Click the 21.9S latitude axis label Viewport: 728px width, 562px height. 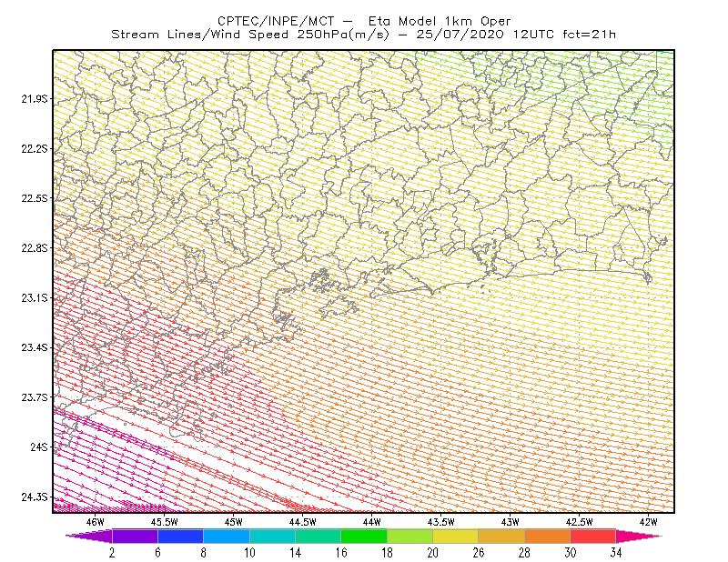35,98
